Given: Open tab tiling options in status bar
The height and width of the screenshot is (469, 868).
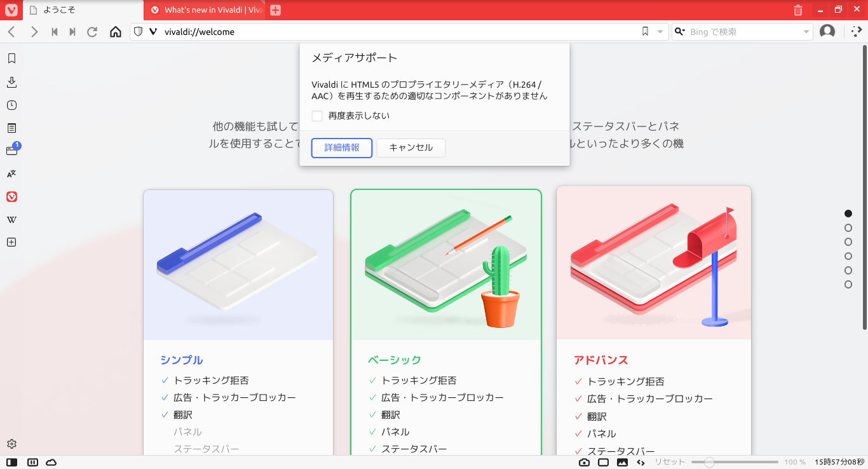Looking at the screenshot, I should tap(32, 462).
